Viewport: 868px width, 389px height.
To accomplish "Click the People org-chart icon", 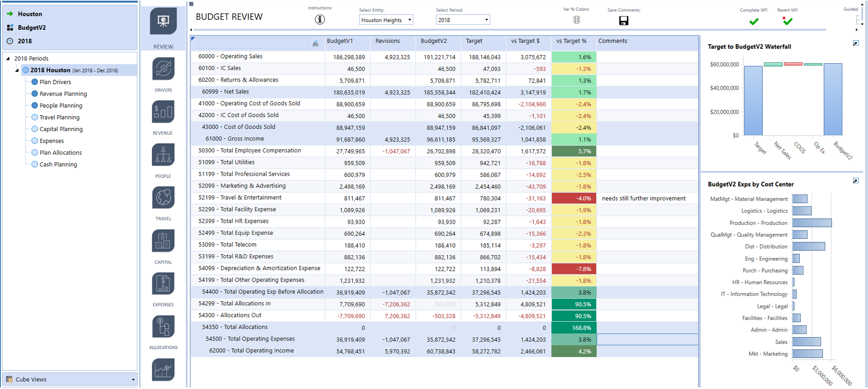I will (163, 155).
